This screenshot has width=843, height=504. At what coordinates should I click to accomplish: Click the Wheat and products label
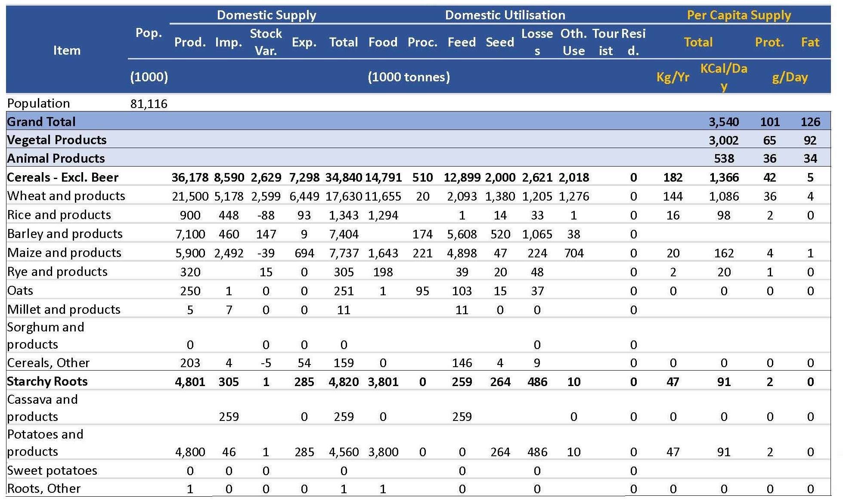pos(66,196)
